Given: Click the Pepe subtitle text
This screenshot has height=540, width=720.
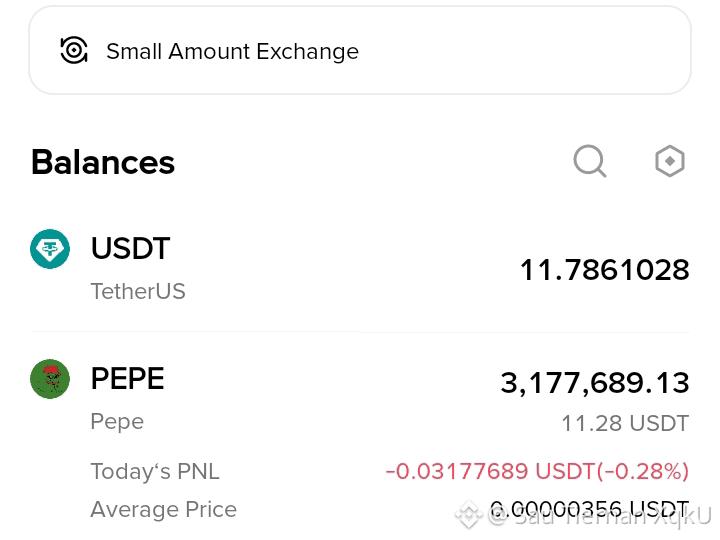Looking at the screenshot, I should pyautogui.click(x=117, y=422).
